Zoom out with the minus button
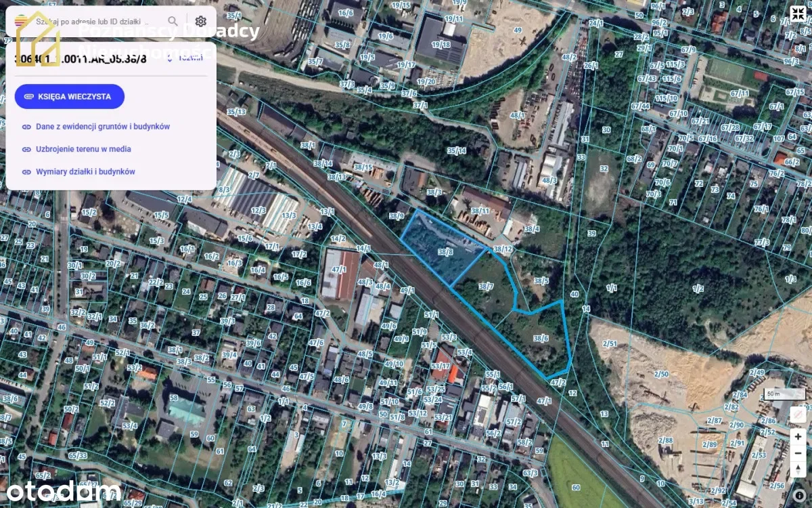The image size is (812, 508). pos(798,453)
